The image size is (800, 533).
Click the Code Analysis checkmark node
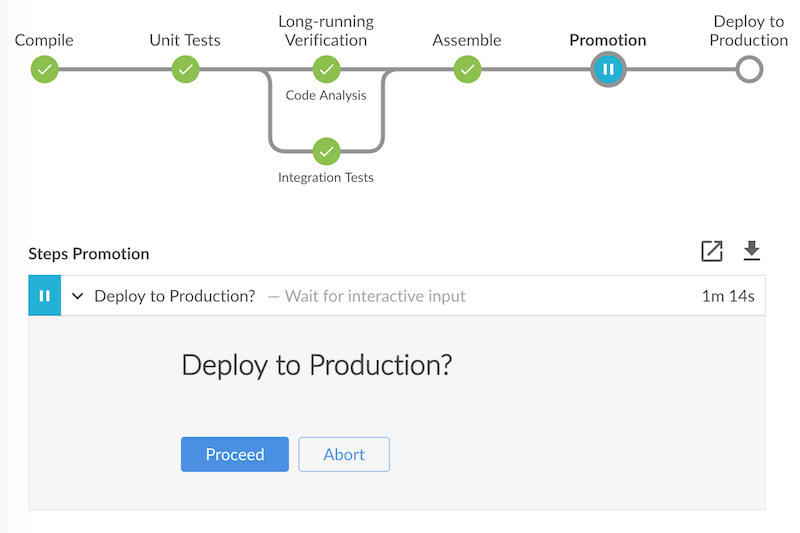(x=326, y=69)
